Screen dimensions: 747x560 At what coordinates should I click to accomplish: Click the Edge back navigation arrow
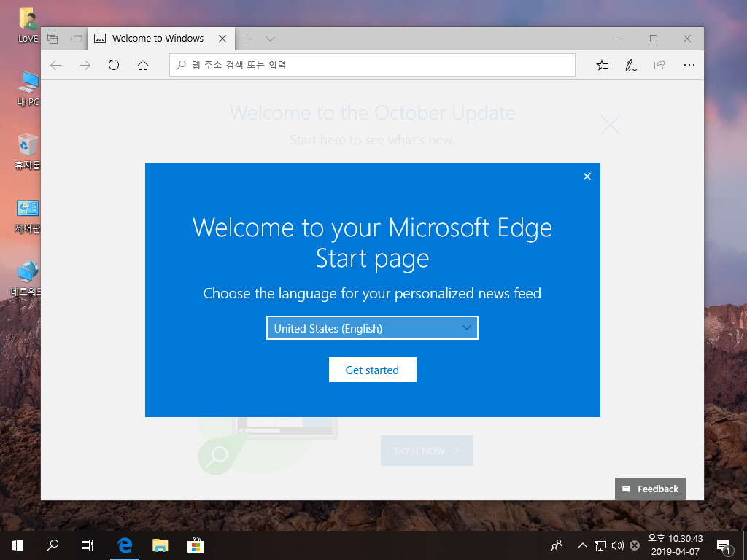(x=56, y=65)
